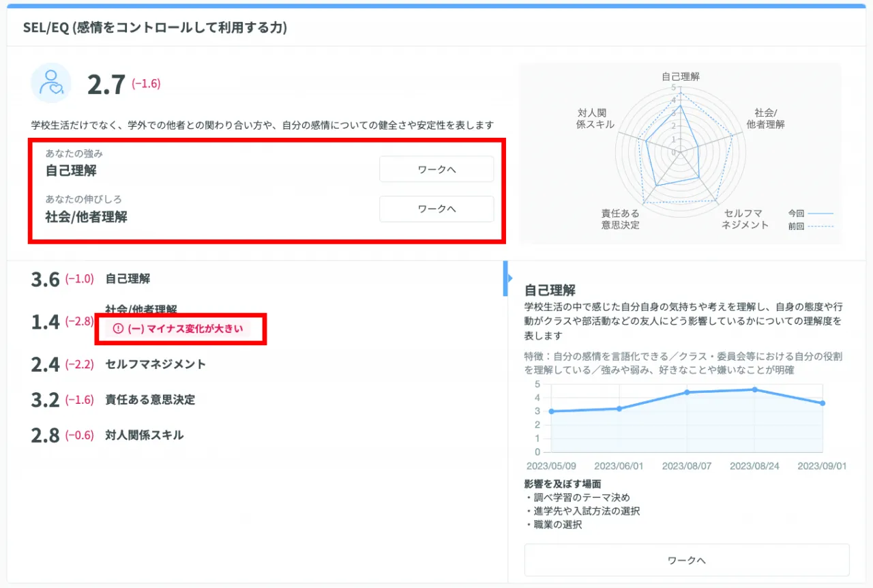This screenshot has width=873, height=588.
Task: Open ワークへ button next to あなたの伸びしろ
Action: coord(436,209)
